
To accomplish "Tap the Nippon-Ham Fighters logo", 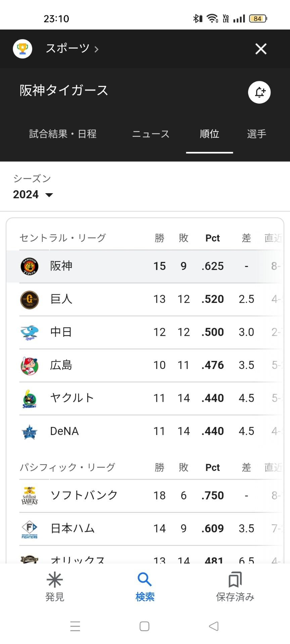I will pos(30,529).
